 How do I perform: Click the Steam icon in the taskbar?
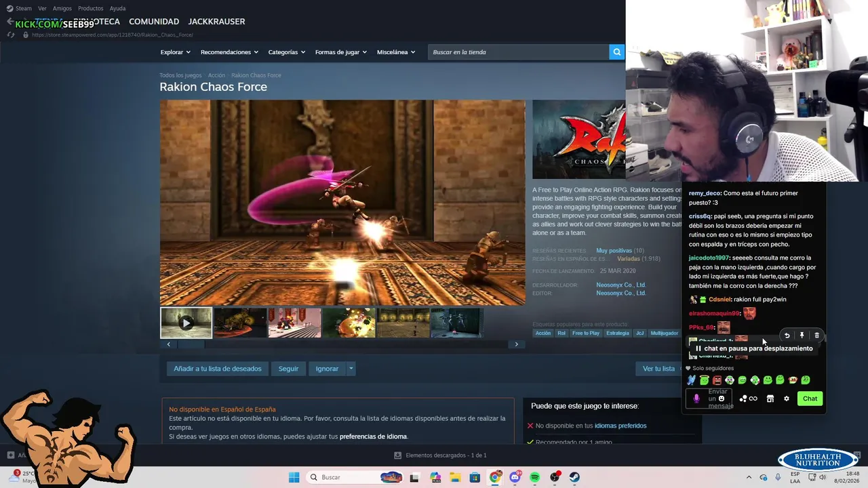click(574, 477)
